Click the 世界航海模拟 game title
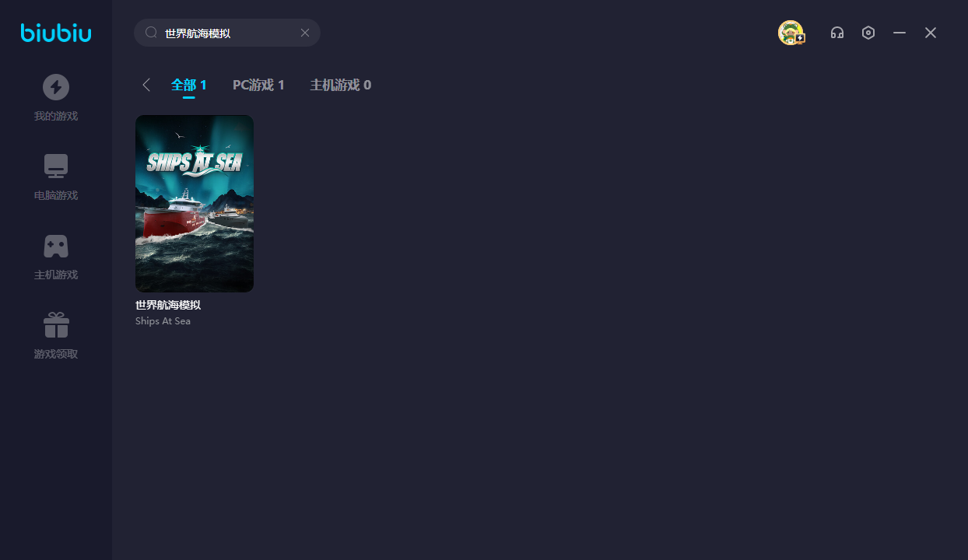This screenshot has height=560, width=968. pos(168,305)
